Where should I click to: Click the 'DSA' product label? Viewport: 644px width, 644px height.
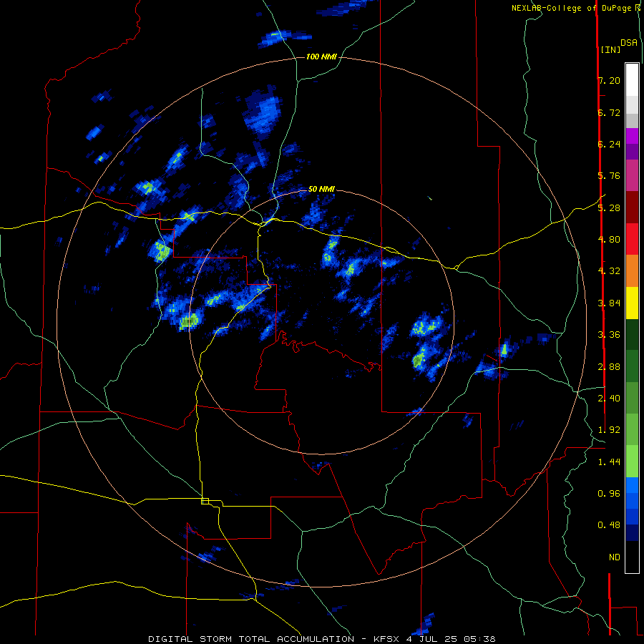pyautogui.click(x=629, y=42)
